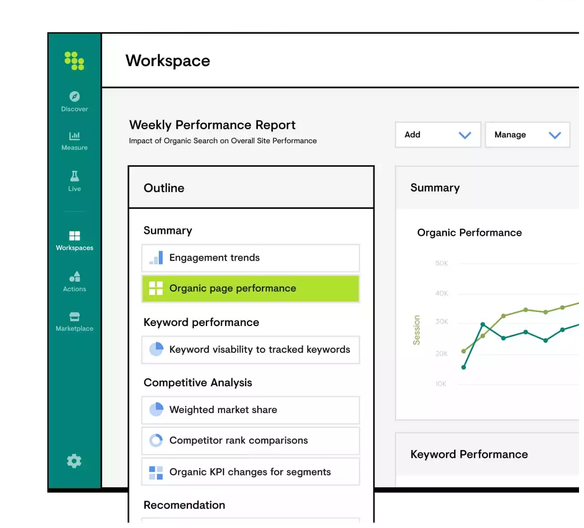Select Organic page performance item
The image size is (584, 528).
tap(251, 289)
